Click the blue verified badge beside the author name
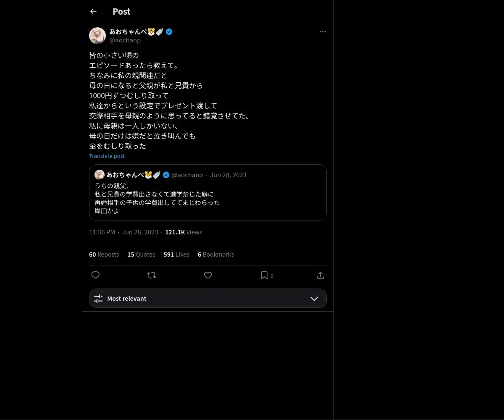This screenshot has width=504, height=420. click(169, 31)
